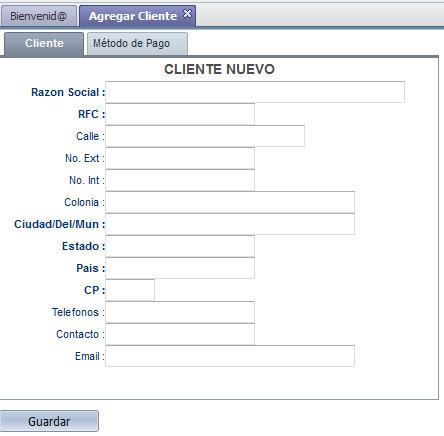Focus the Razon Social input field

pyautogui.click(x=255, y=92)
